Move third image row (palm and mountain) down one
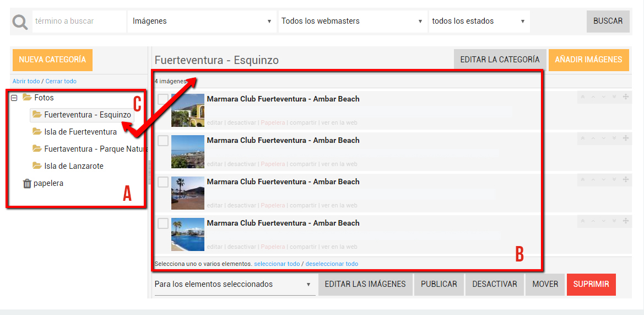This screenshot has width=644, height=315. click(604, 179)
